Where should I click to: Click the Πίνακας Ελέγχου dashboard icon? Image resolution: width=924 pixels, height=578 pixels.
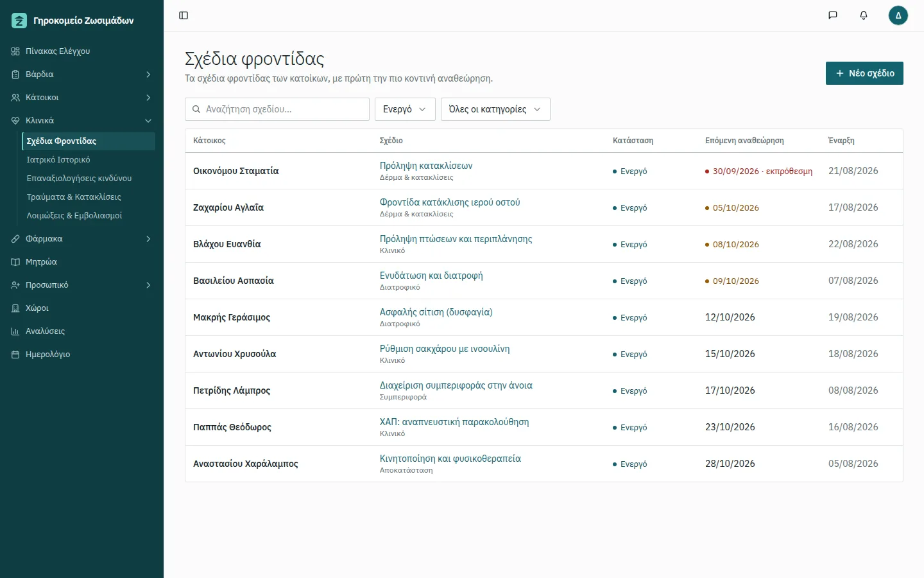pyautogui.click(x=15, y=51)
